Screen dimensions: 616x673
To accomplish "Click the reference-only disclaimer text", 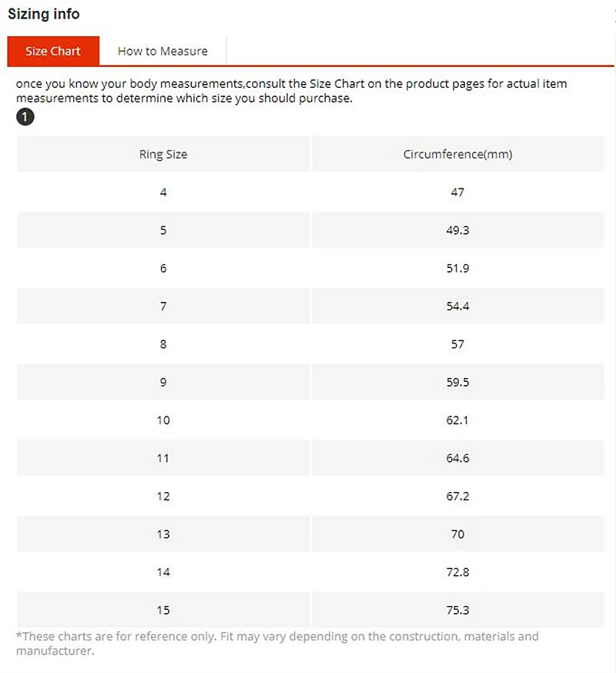I will pyautogui.click(x=277, y=644).
